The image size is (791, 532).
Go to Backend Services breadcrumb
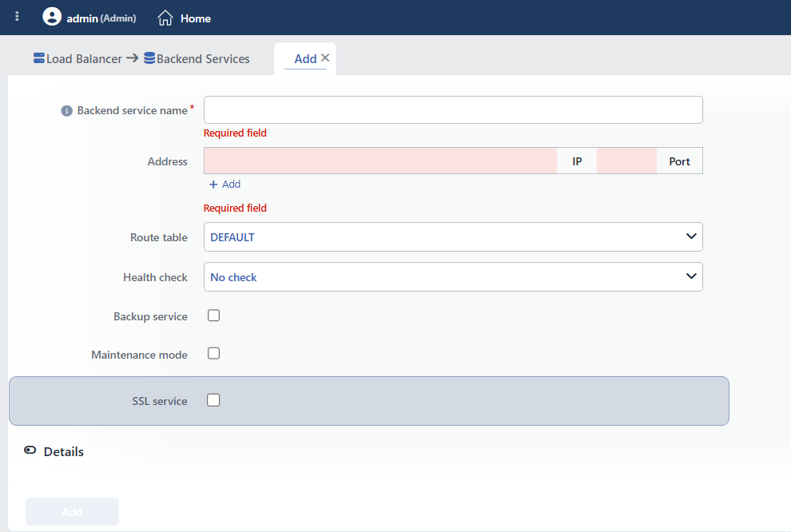point(203,59)
